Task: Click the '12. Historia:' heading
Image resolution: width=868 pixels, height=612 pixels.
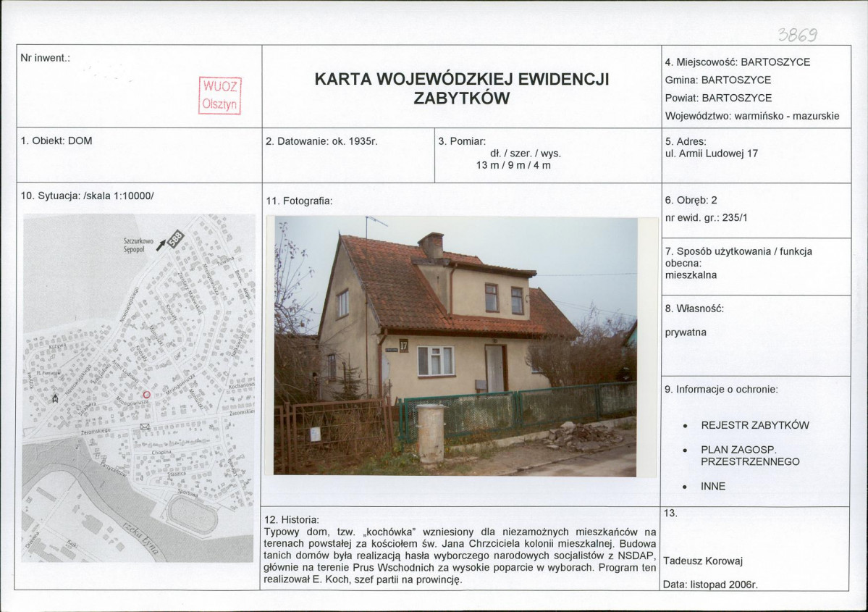Action: click(292, 520)
